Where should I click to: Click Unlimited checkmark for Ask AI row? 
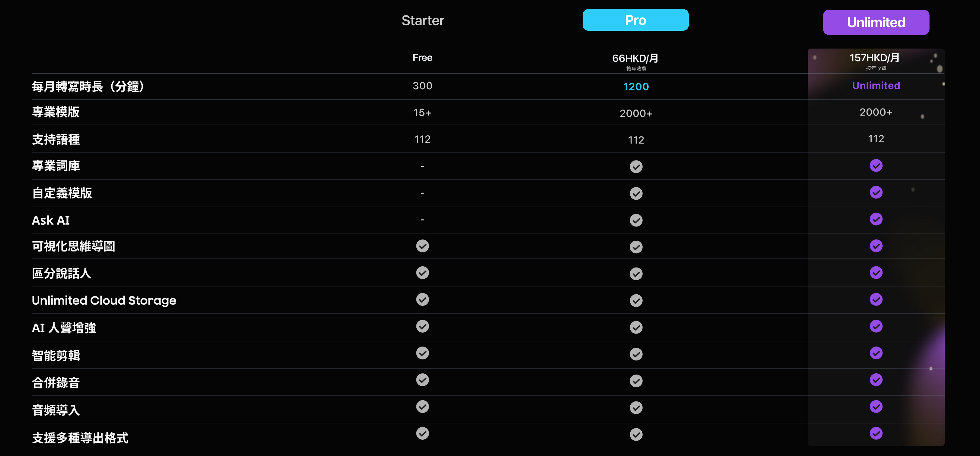(876, 219)
